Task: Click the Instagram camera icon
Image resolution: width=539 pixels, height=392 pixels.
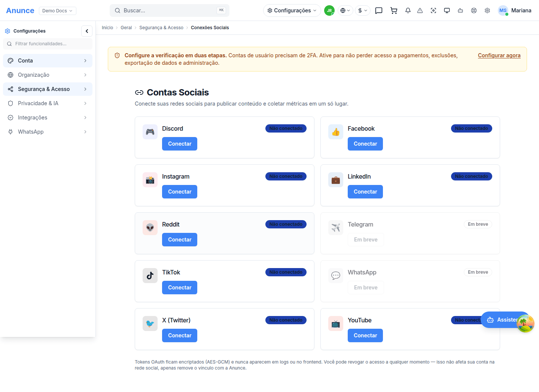Action: (150, 180)
